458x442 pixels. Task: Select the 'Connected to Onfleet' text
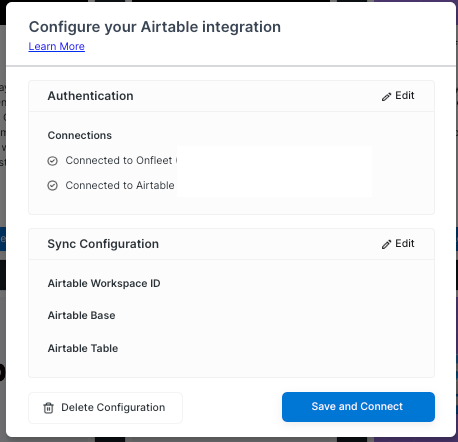coord(119,160)
